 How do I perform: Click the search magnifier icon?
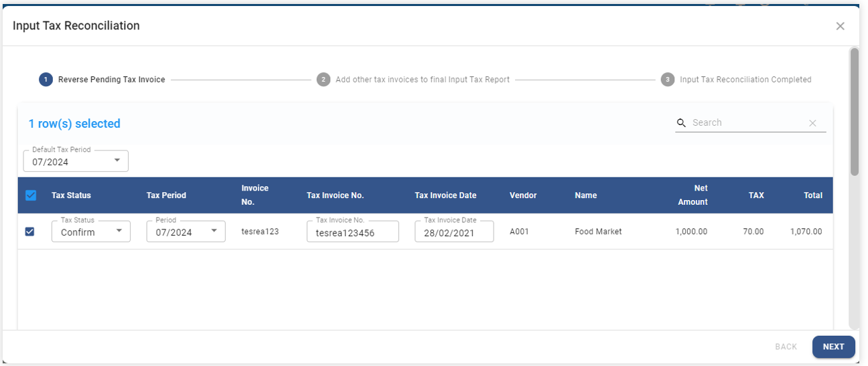coord(681,123)
